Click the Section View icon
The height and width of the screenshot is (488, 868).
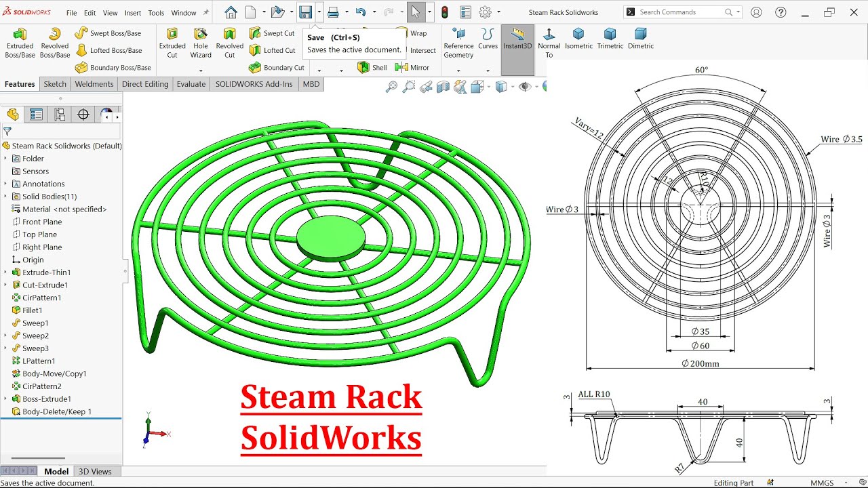tap(443, 87)
